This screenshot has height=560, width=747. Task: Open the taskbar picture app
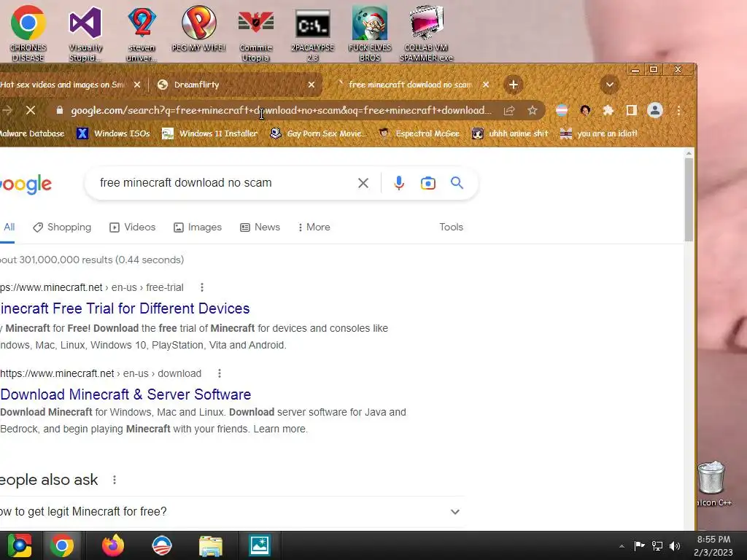point(260,545)
